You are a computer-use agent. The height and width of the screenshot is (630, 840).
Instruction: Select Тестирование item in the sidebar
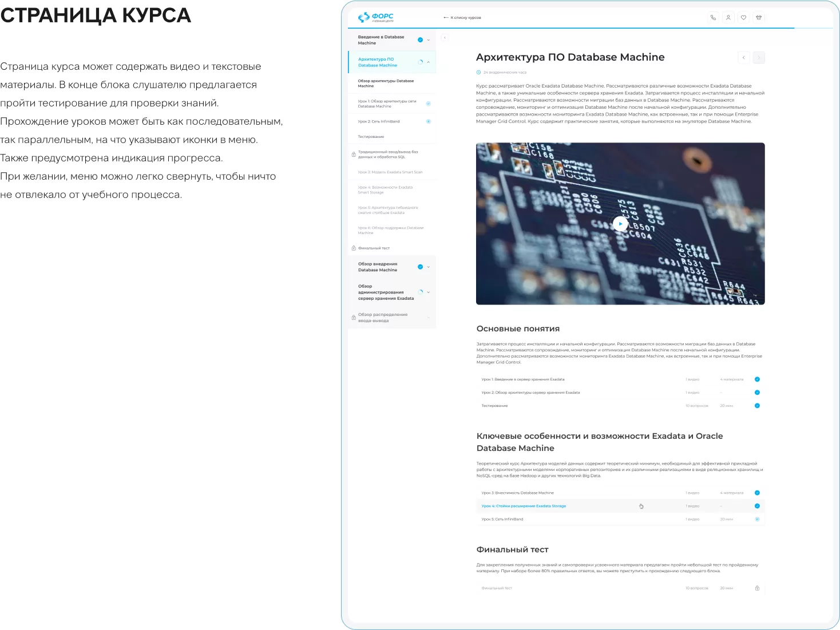click(371, 137)
